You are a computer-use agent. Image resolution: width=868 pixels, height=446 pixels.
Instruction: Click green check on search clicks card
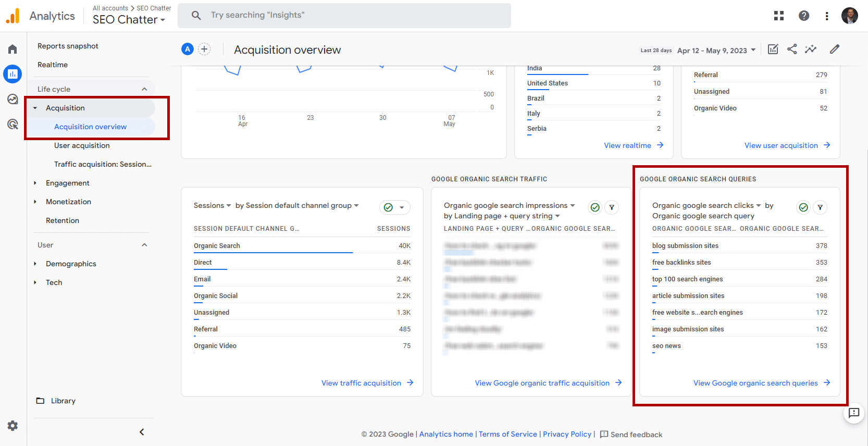[x=803, y=207]
